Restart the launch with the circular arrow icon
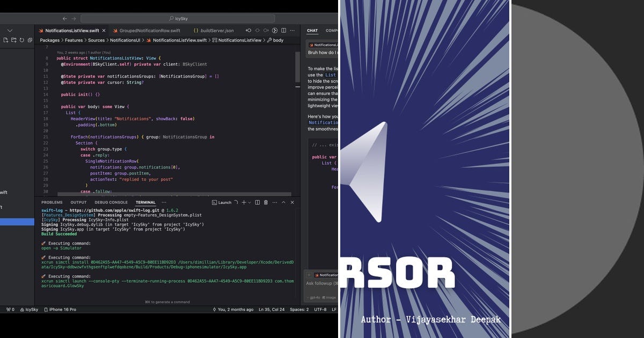 click(236, 202)
